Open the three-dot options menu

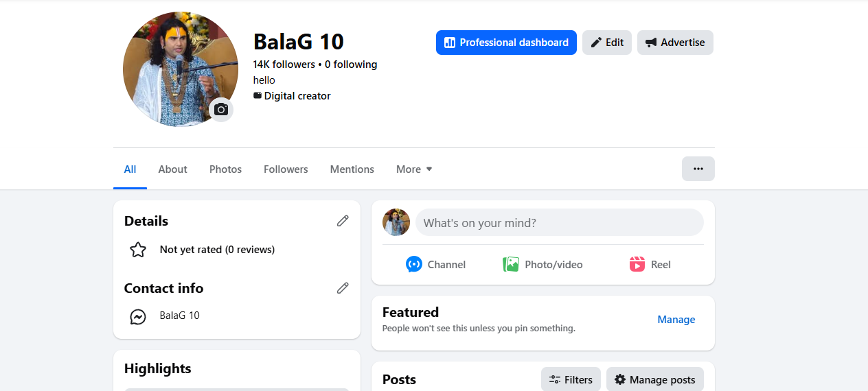[698, 169]
